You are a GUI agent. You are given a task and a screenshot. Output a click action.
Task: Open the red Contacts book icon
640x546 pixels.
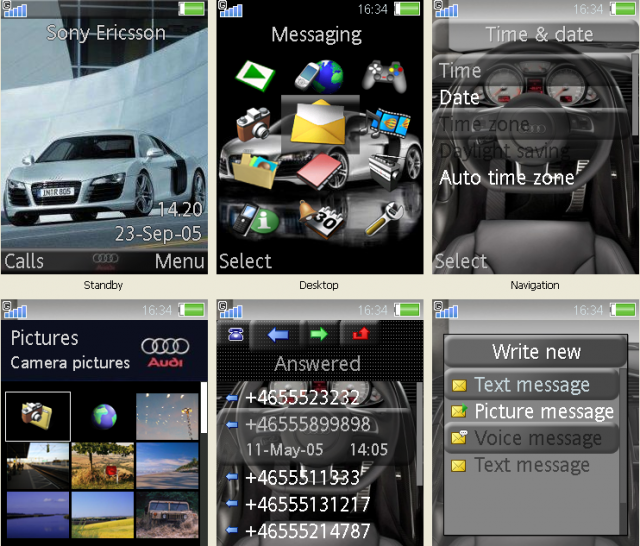click(x=320, y=171)
